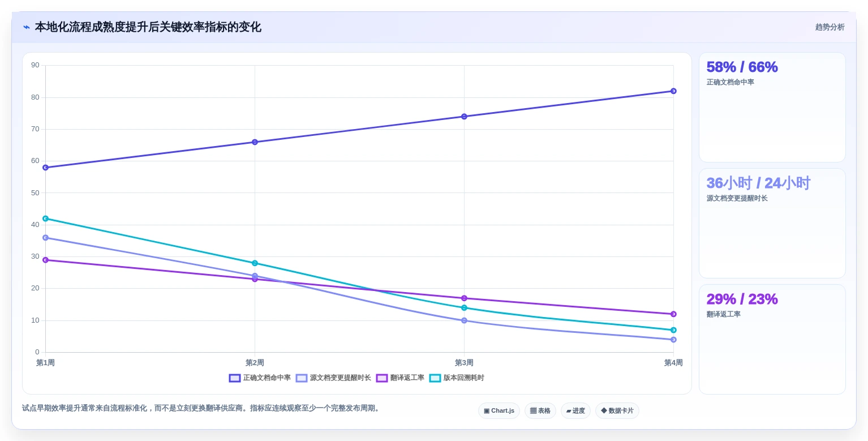Click 源文档变更提醒时长 data point at 第3周
868x441 pixels.
464,320
